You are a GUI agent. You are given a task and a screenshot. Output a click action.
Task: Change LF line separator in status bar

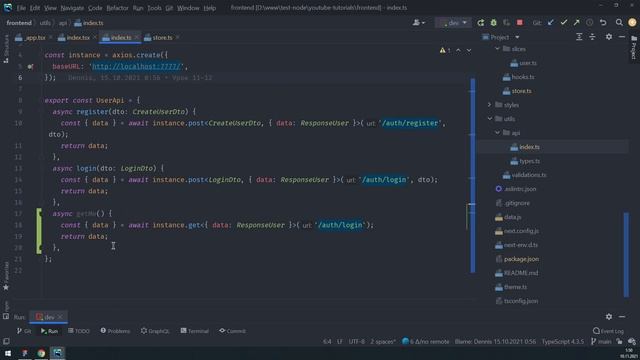pyautogui.click(x=340, y=342)
